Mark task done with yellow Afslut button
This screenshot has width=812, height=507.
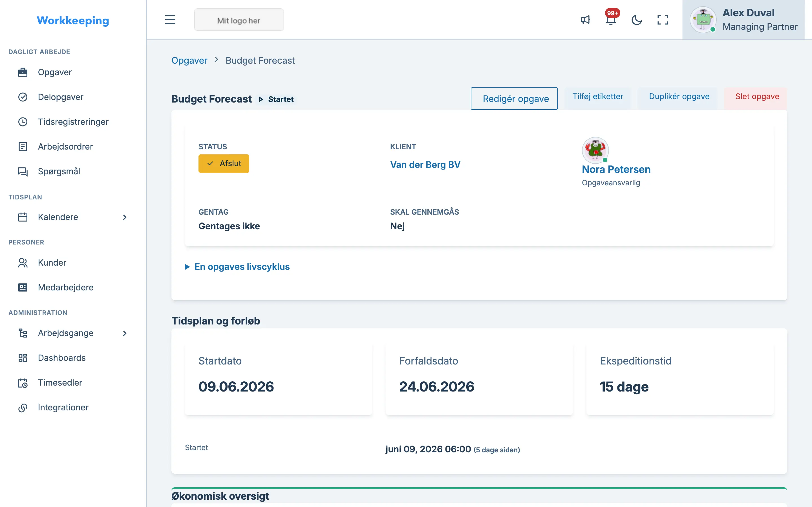[x=224, y=164]
